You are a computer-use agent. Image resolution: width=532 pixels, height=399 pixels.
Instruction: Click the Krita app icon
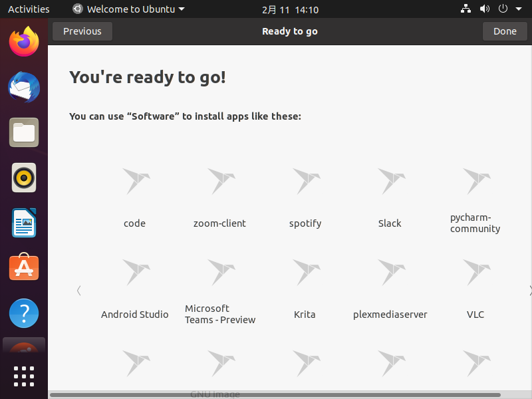tap(307, 273)
